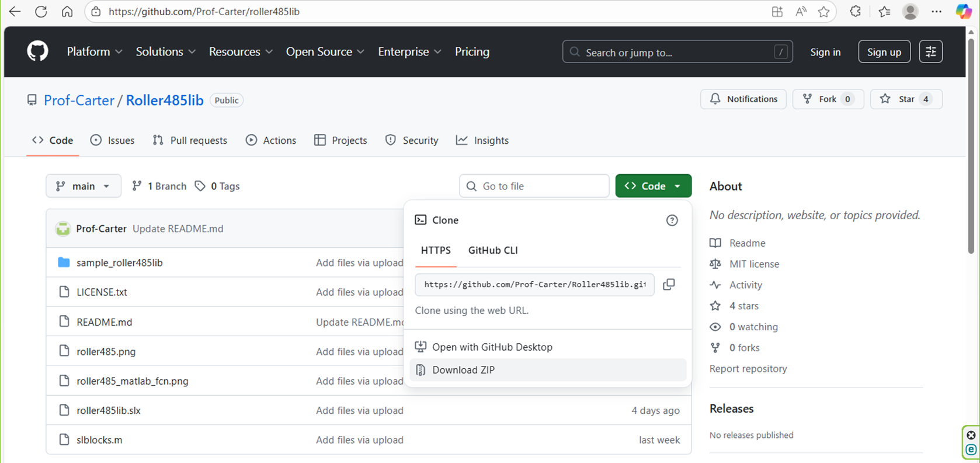Switch to the Projects tab

click(x=340, y=140)
